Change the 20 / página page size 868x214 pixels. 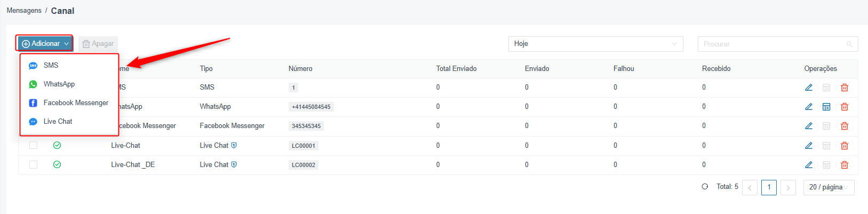pyautogui.click(x=829, y=187)
